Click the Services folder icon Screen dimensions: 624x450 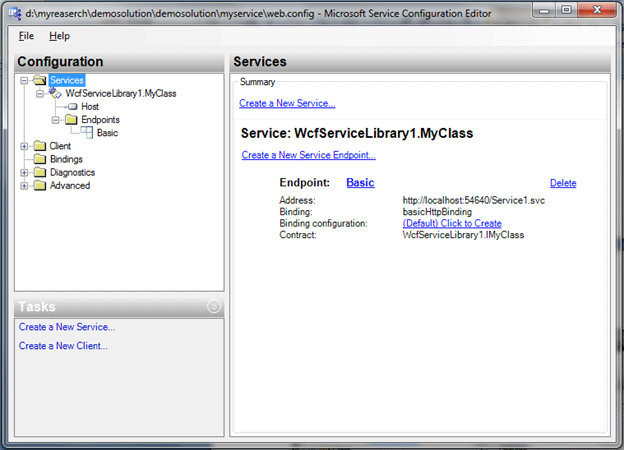(x=40, y=80)
